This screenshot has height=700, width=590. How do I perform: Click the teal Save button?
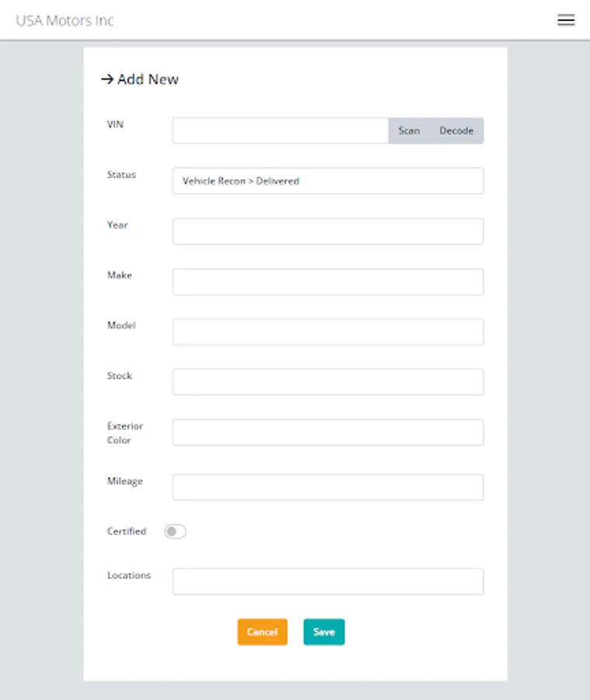point(323,632)
